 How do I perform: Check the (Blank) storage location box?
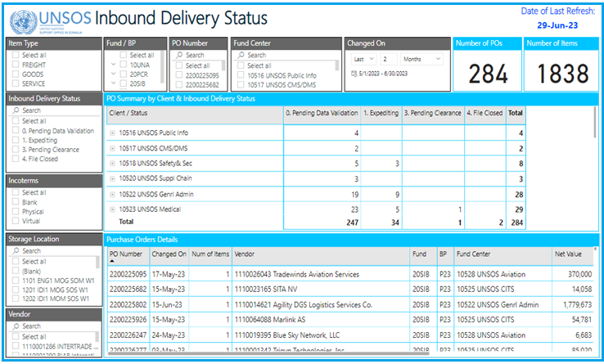point(16,271)
